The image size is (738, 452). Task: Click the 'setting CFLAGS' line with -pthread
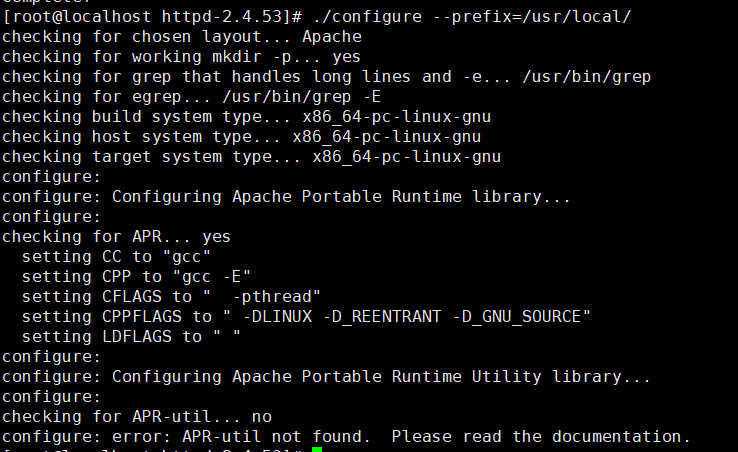171,297
